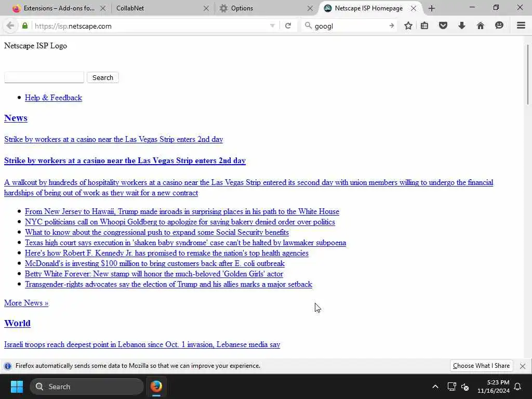Show your bookmarks list
Image resolution: width=532 pixels, height=399 pixels.
tap(424, 26)
